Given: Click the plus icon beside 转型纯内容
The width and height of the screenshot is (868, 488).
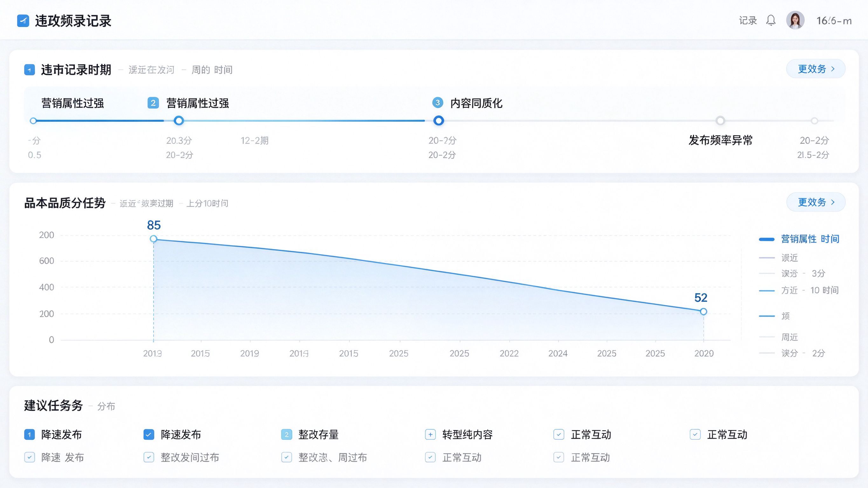Looking at the screenshot, I should (430, 434).
